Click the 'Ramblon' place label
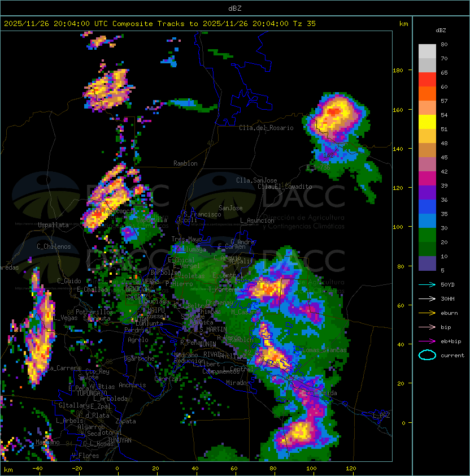This screenshot has height=476, width=470. tap(185, 163)
